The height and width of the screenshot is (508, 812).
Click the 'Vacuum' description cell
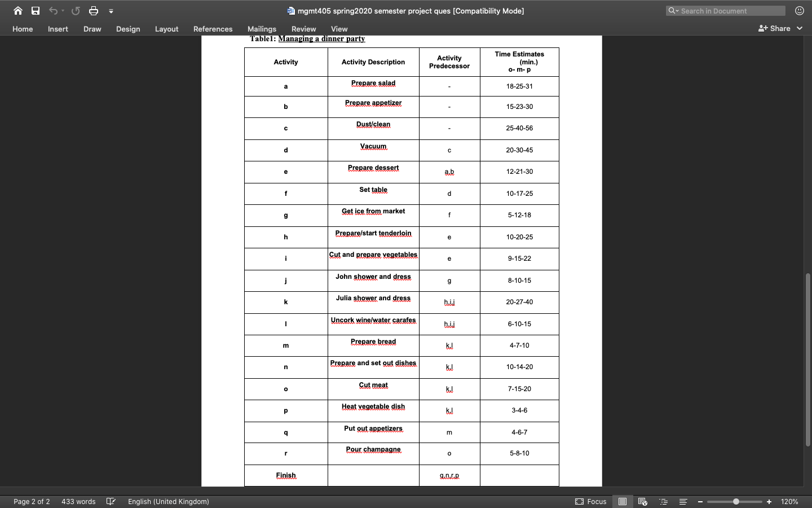point(373,150)
